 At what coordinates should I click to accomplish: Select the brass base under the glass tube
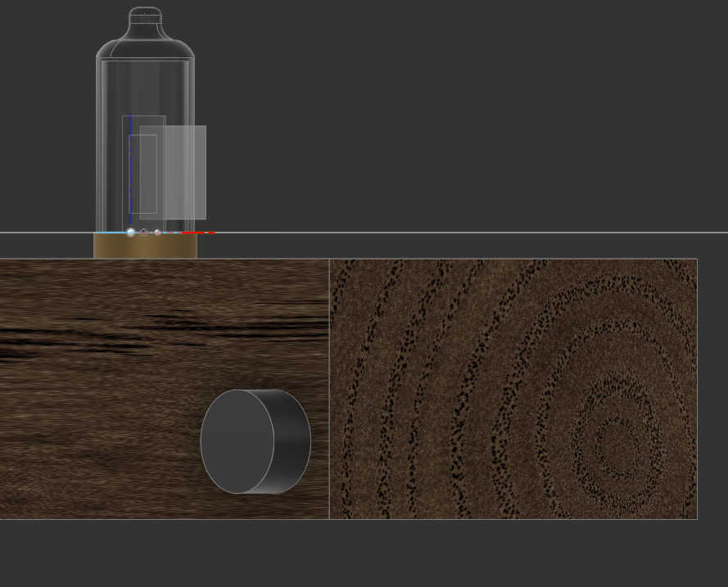[x=145, y=246]
